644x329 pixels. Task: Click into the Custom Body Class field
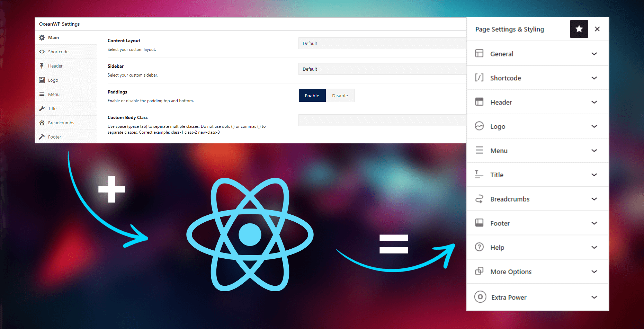click(382, 120)
